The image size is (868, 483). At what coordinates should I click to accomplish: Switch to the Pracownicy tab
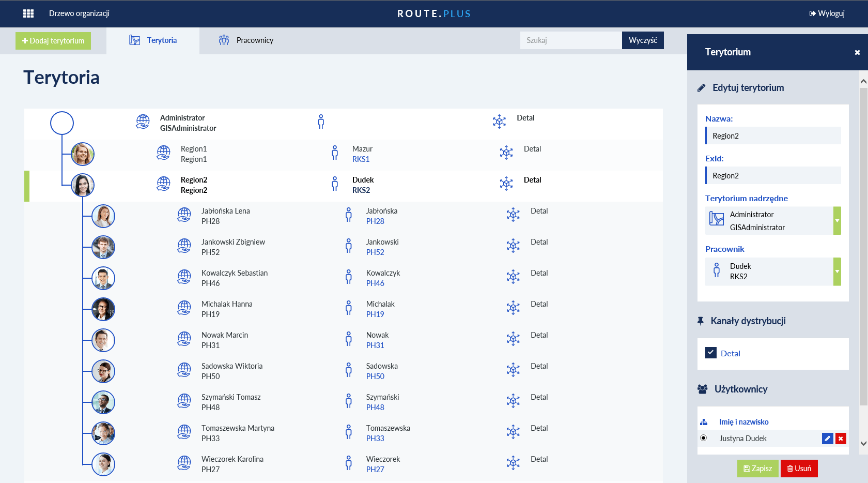click(246, 40)
